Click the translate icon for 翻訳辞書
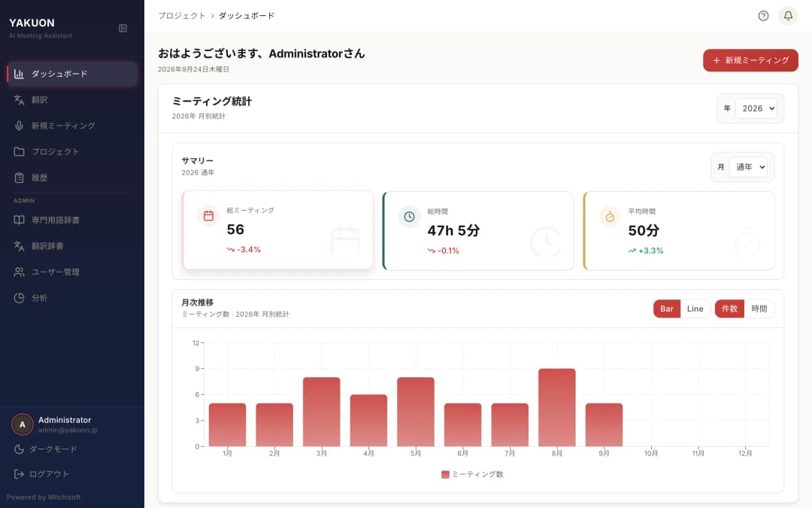The width and height of the screenshot is (812, 508). 19,245
